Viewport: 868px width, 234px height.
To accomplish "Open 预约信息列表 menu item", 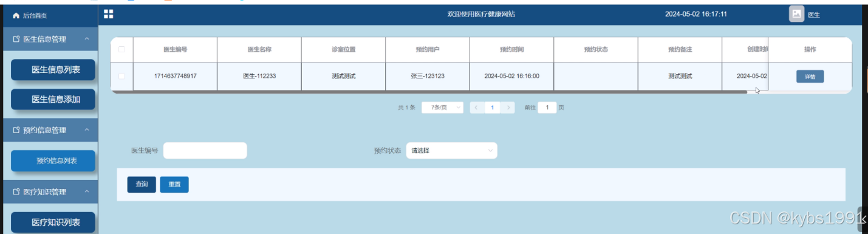I will [x=53, y=161].
